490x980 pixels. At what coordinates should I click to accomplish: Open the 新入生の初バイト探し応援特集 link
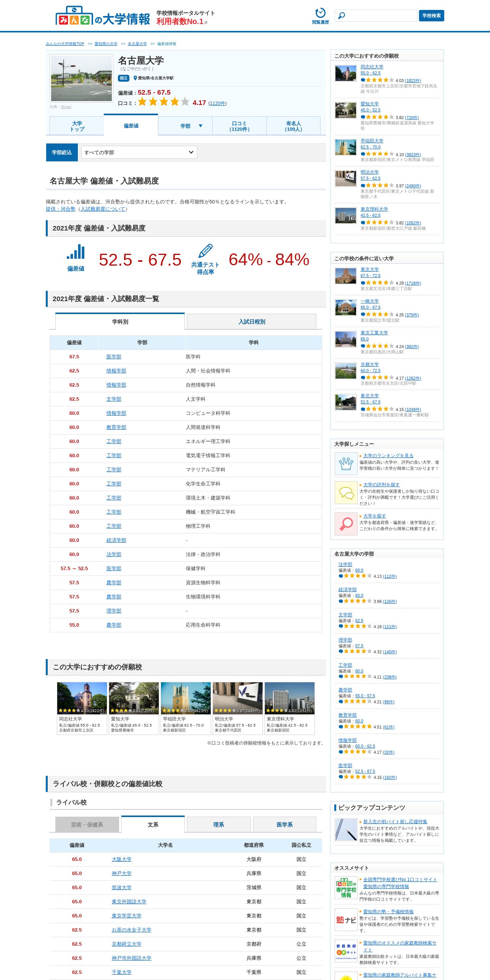395,822
